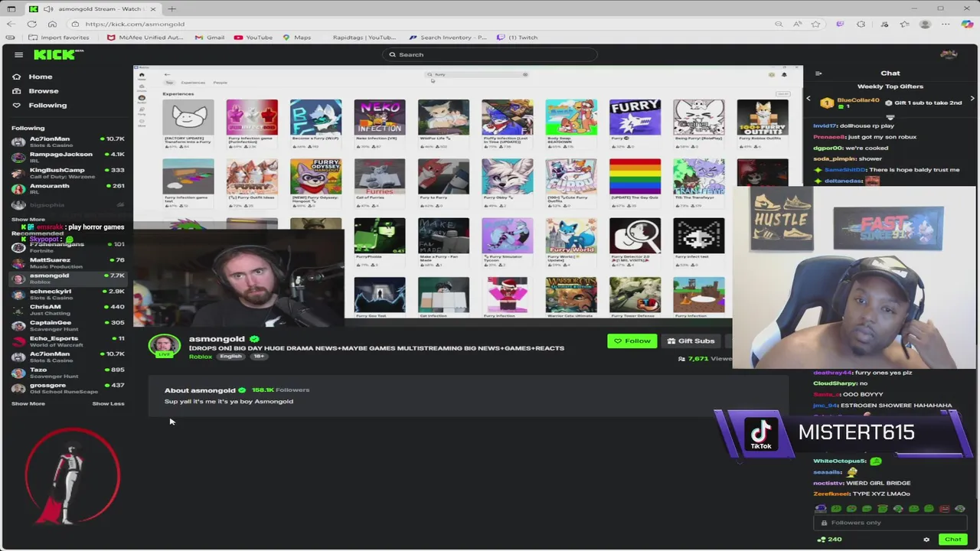Open Amouranth channel in sidebar
This screenshot has height=551, width=980.
click(x=67, y=188)
